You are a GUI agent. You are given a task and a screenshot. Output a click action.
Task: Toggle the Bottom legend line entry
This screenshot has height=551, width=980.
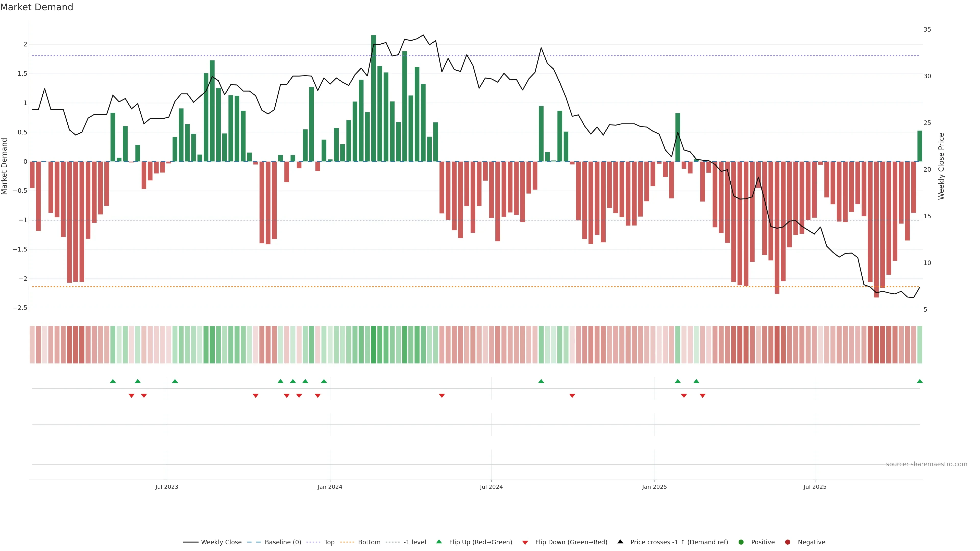[x=369, y=542]
